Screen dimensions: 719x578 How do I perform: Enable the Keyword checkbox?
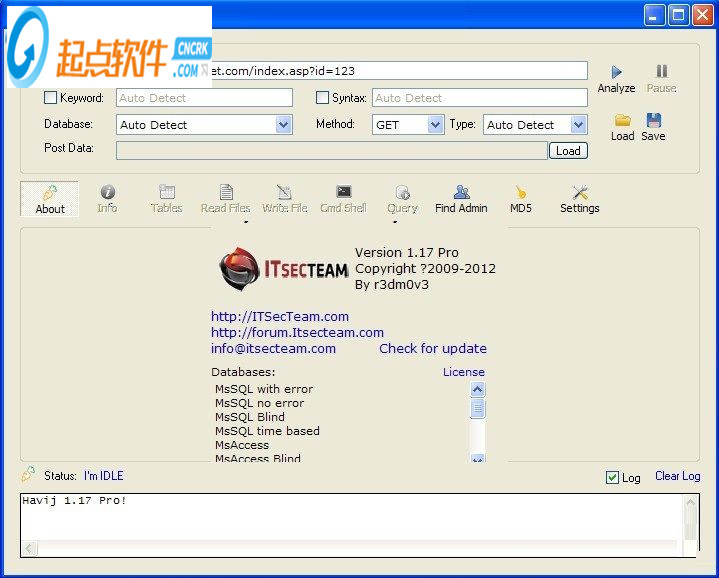point(50,98)
